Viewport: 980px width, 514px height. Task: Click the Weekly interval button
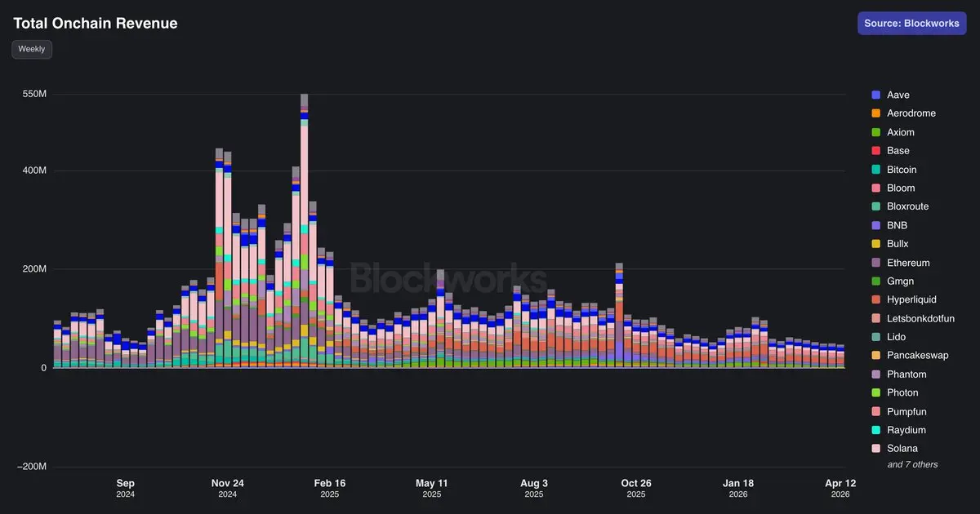pyautogui.click(x=32, y=49)
